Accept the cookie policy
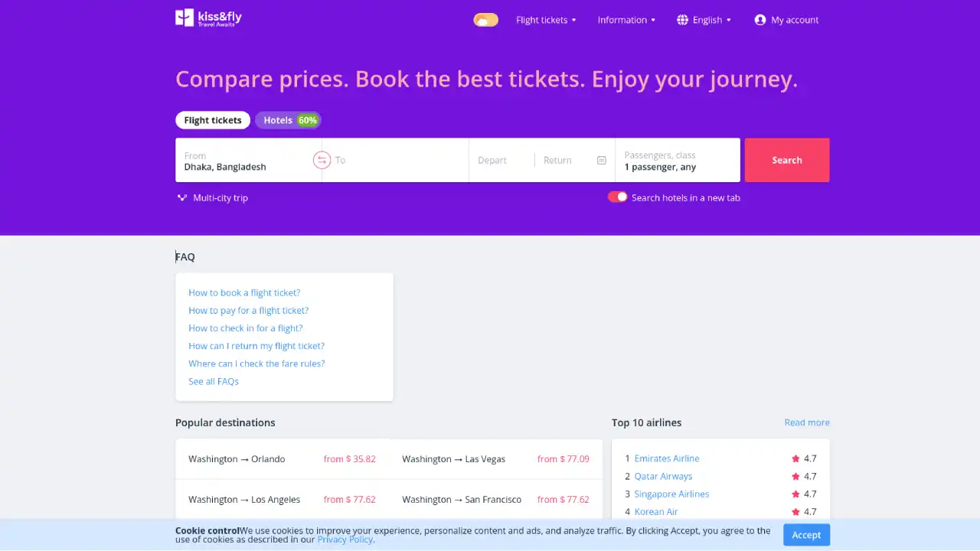This screenshot has width=980, height=551. point(806,535)
